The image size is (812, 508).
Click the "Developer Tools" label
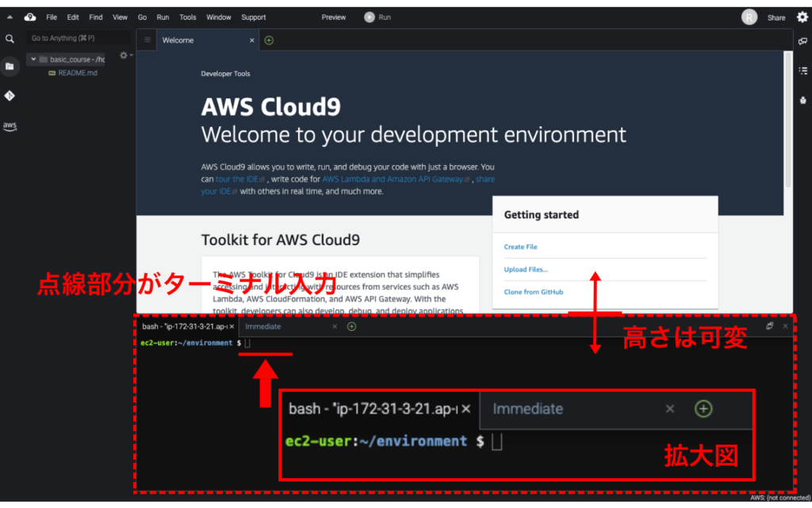pyautogui.click(x=225, y=74)
